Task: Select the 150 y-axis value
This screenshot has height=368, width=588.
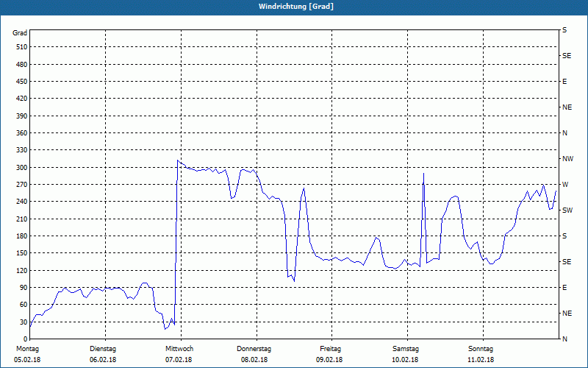Action: click(x=22, y=253)
